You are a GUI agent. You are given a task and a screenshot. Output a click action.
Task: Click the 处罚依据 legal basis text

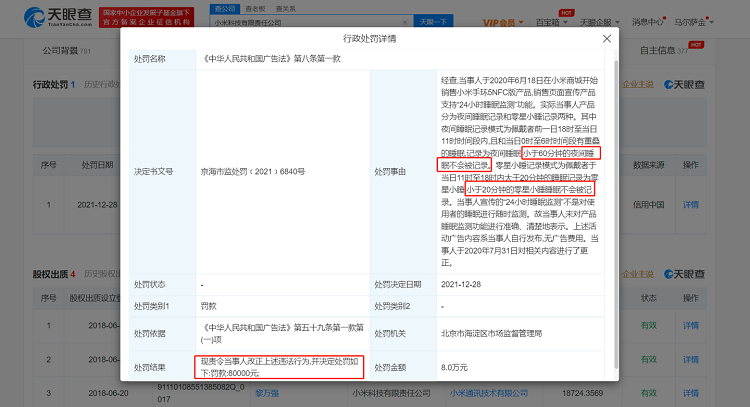282,333
